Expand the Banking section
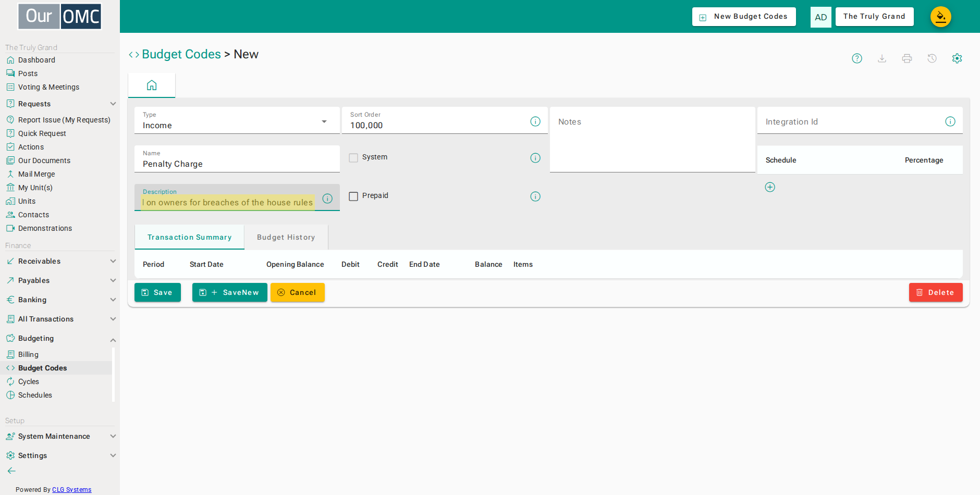Viewport: 980px width, 495px height. [61, 300]
